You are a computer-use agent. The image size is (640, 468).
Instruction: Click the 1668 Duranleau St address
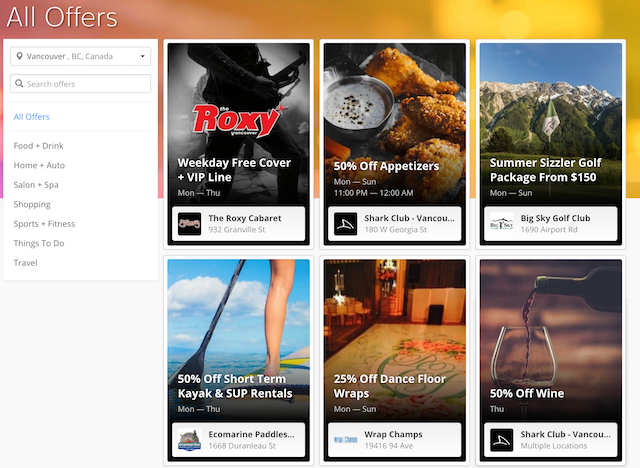pos(242,446)
